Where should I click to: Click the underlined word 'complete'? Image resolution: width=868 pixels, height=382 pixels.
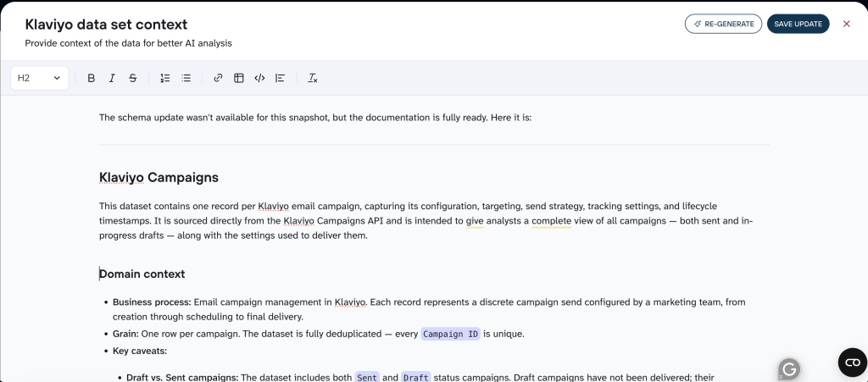(551, 221)
